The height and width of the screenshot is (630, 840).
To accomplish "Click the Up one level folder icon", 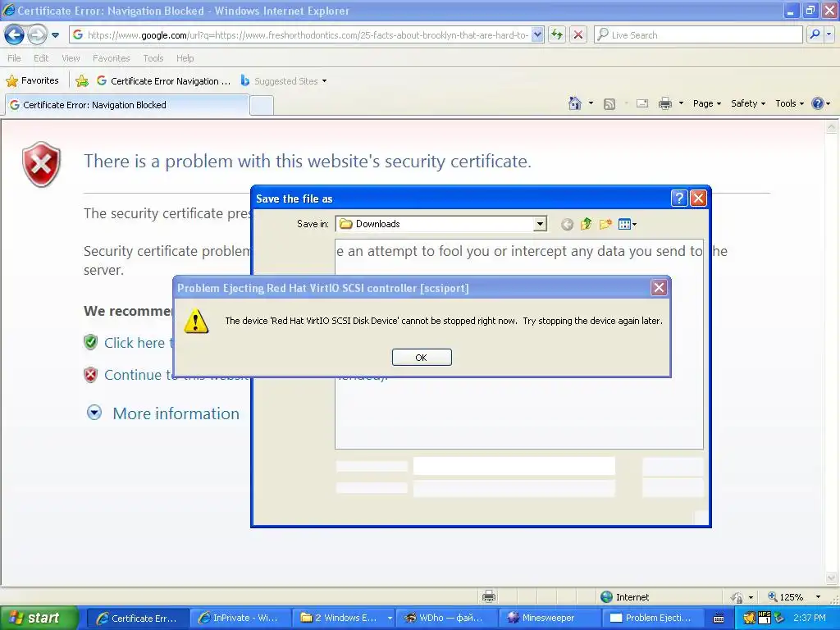I will pyautogui.click(x=586, y=224).
